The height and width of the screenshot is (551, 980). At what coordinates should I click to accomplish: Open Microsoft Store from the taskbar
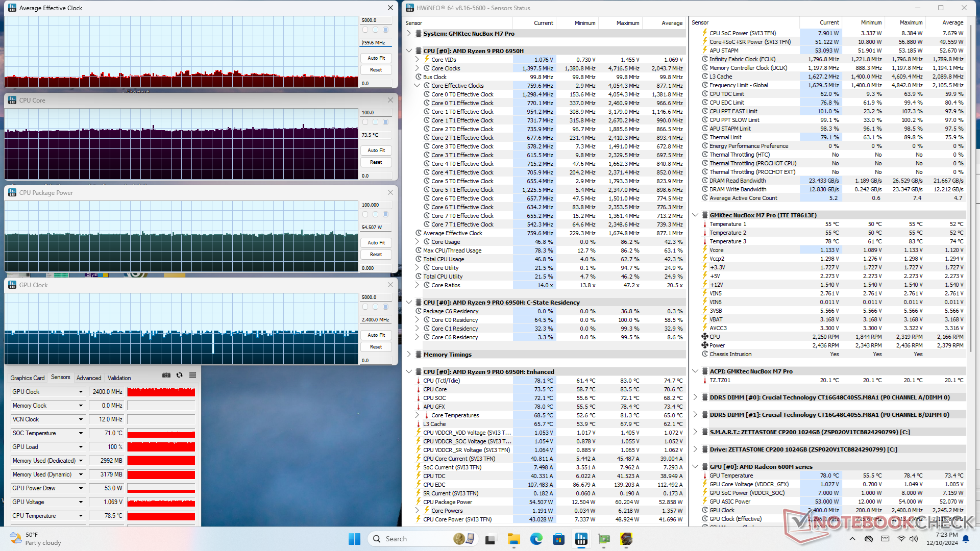click(x=558, y=539)
